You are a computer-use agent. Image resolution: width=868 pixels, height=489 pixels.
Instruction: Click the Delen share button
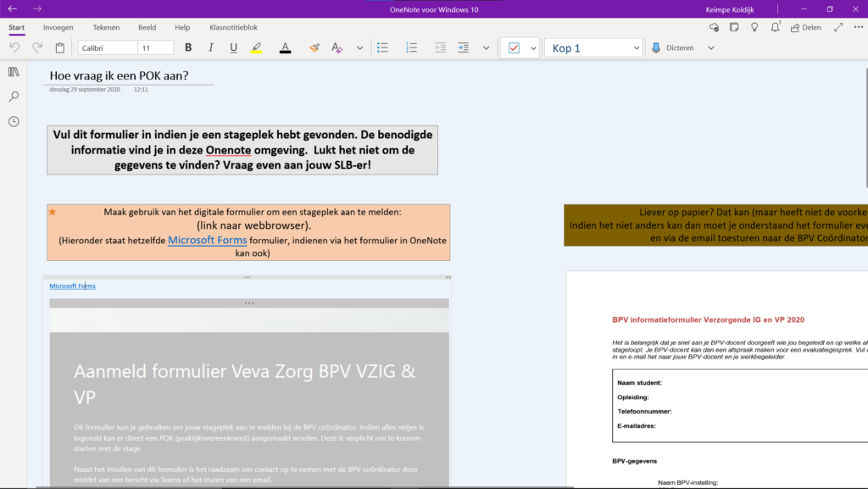(805, 27)
